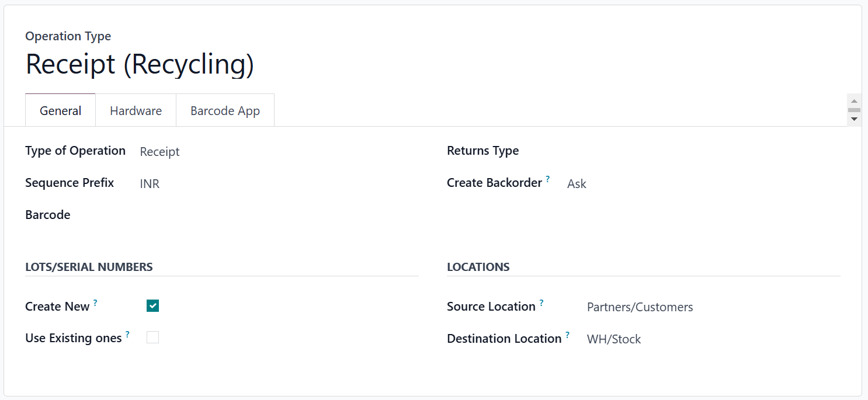Click the Use Existing ones help icon
The image size is (868, 400).
[x=127, y=335]
